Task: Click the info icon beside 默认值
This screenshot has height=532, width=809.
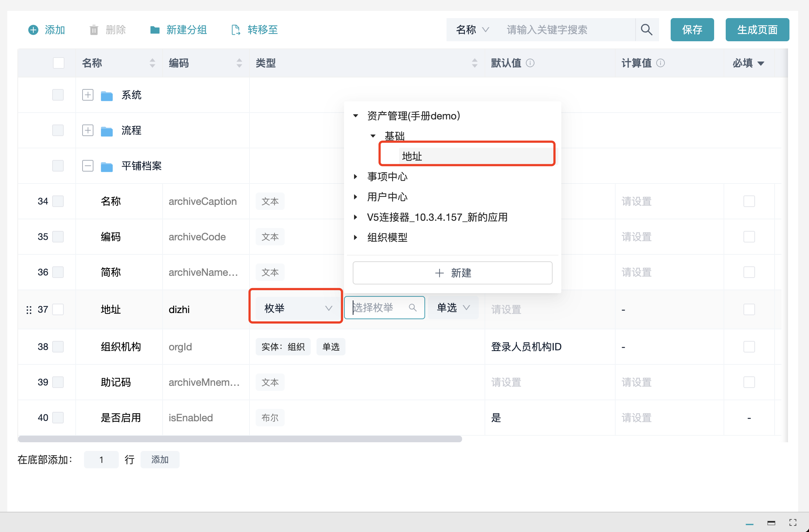Action: 530,63
